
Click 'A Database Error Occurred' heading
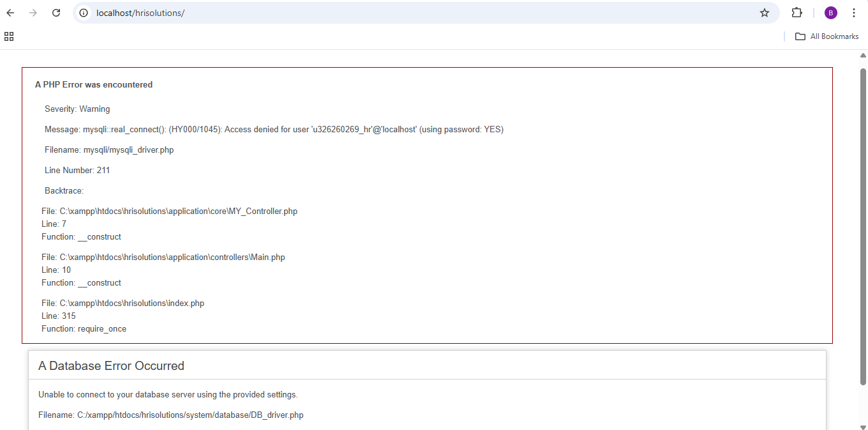[x=111, y=365]
